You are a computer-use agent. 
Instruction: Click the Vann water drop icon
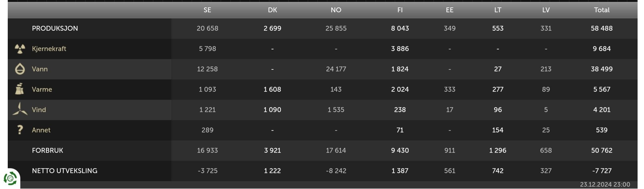pos(20,69)
